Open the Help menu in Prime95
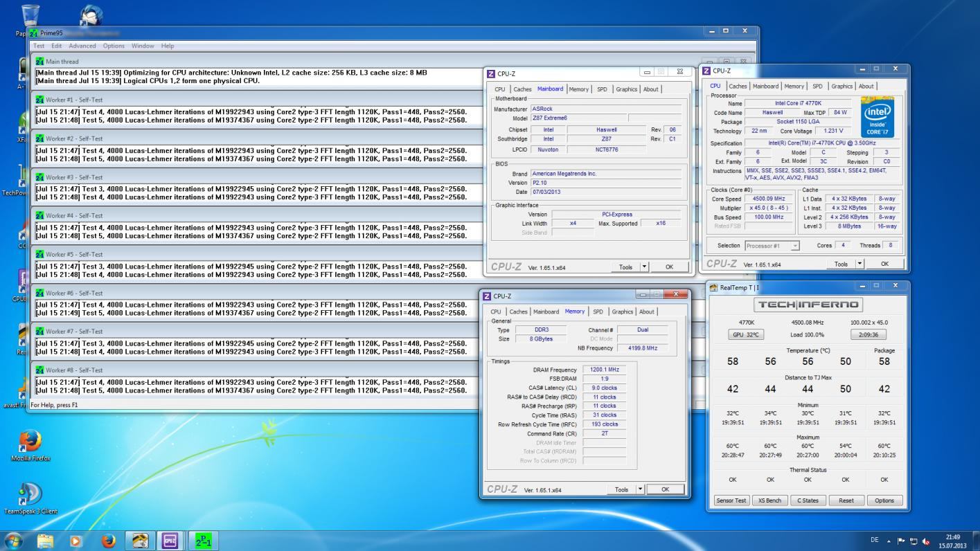The height and width of the screenshot is (551, 980). coord(168,46)
